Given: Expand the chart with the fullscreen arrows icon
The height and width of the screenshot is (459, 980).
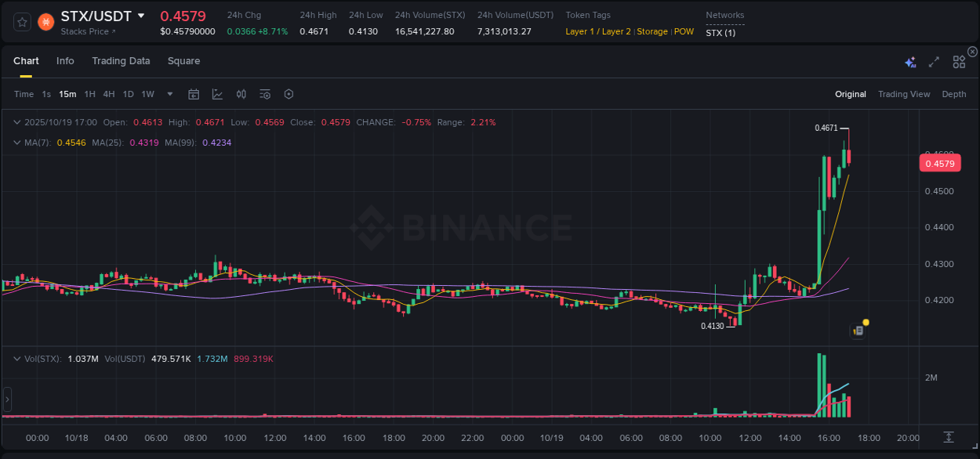Looking at the screenshot, I should (934, 61).
